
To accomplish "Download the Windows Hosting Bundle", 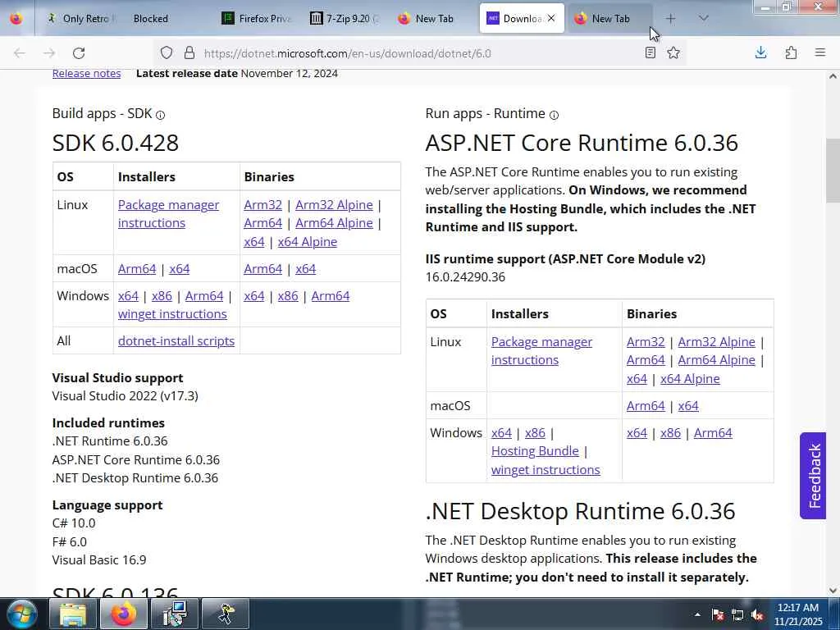I will pyautogui.click(x=535, y=451).
